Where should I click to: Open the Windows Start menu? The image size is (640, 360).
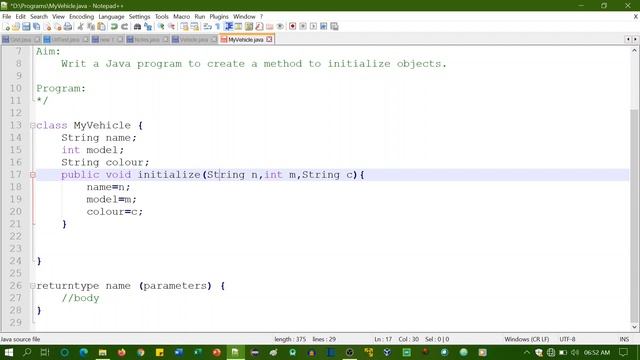click(x=8, y=352)
